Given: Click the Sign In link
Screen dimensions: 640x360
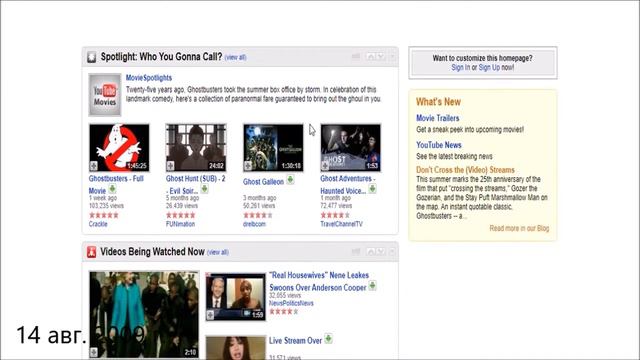Looking at the screenshot, I should coord(460,67).
